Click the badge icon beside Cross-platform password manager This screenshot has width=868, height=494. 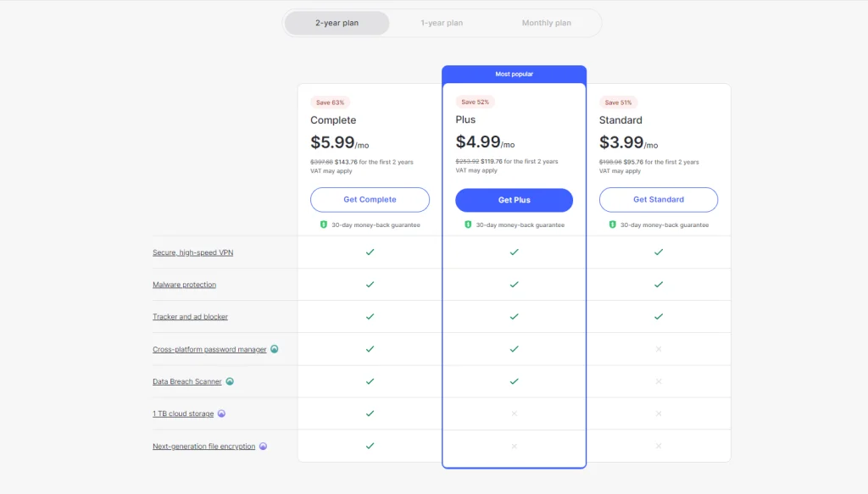point(275,349)
